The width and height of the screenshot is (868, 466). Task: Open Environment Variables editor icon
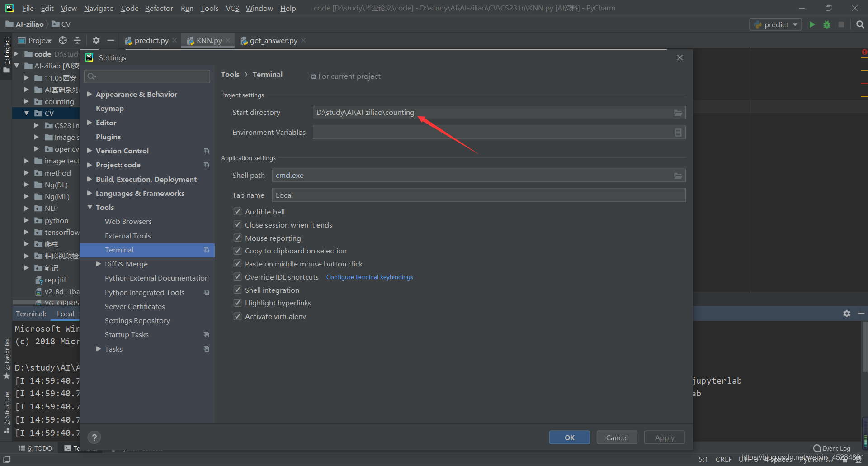678,133
